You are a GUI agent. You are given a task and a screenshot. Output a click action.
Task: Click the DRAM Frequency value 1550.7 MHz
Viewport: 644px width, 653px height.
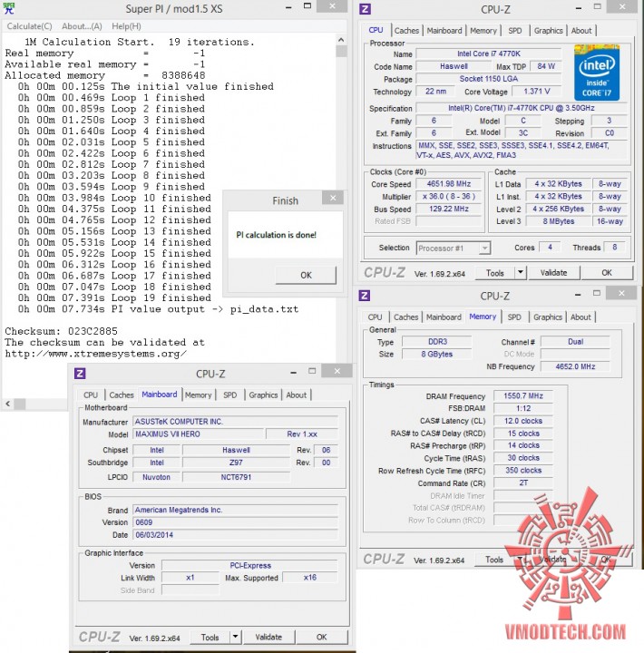click(x=523, y=395)
